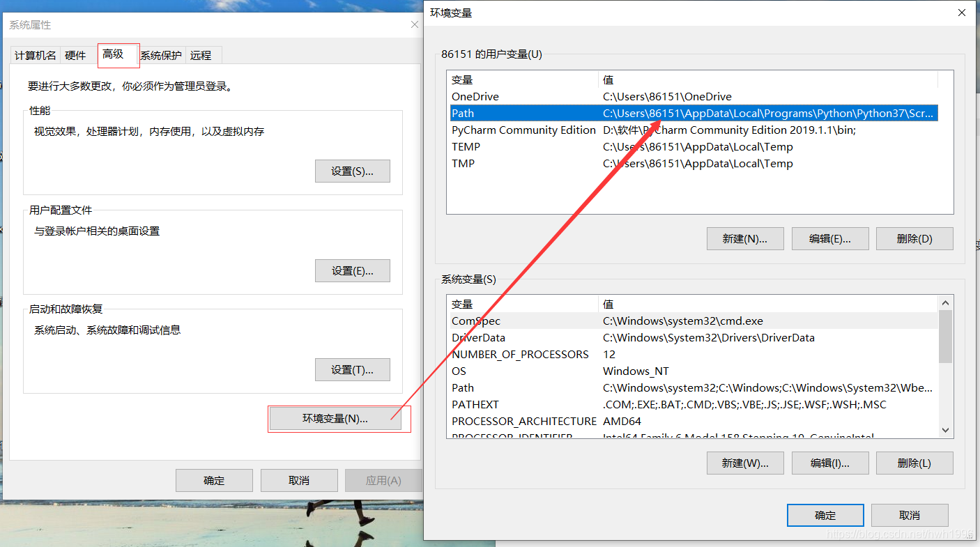Viewport: 980px width, 547px height.
Task: Click the C:\Users\86151\OneDrive value cell
Action: [x=667, y=97]
